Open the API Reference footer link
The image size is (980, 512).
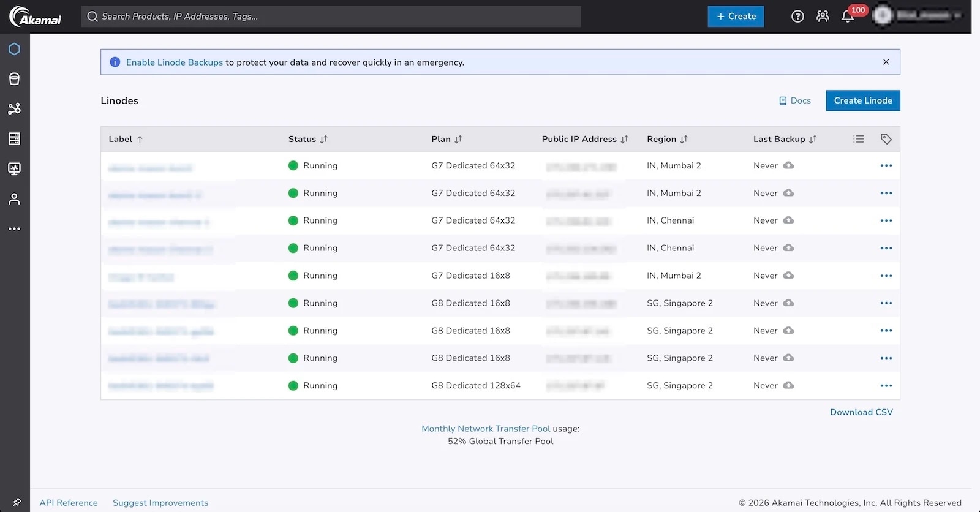tap(69, 503)
